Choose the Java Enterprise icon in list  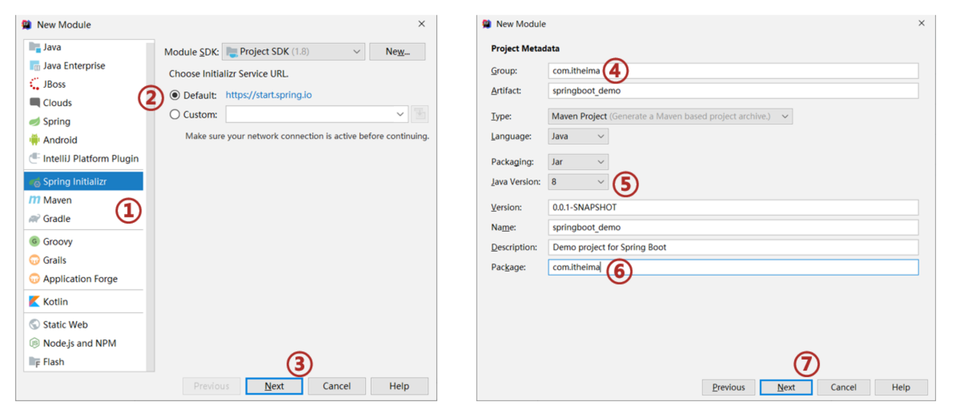click(35, 66)
